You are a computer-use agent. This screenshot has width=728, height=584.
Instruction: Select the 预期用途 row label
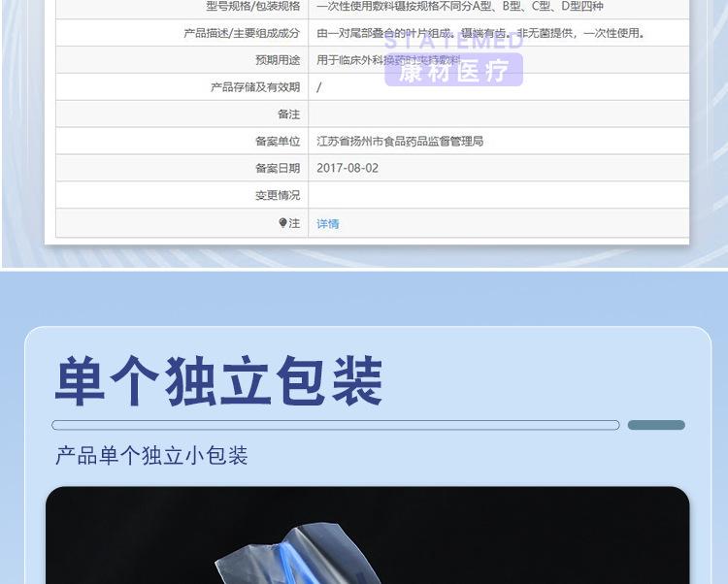pos(278,60)
